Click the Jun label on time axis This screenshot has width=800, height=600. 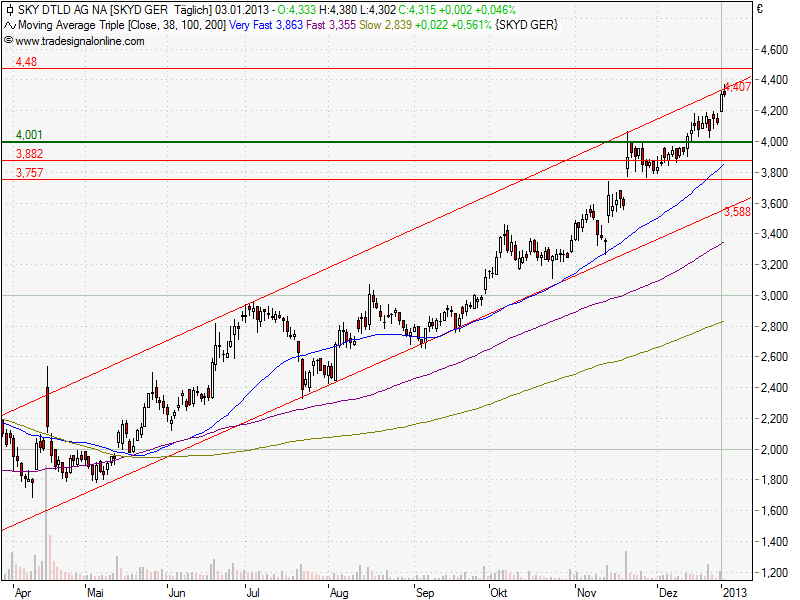pos(177,592)
